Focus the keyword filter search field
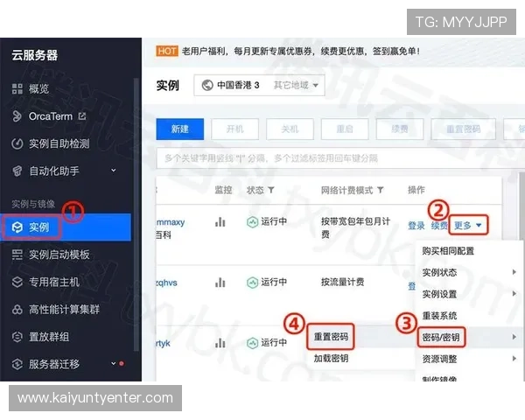Screen dimensions: 525x420 pyautogui.click(x=340, y=158)
